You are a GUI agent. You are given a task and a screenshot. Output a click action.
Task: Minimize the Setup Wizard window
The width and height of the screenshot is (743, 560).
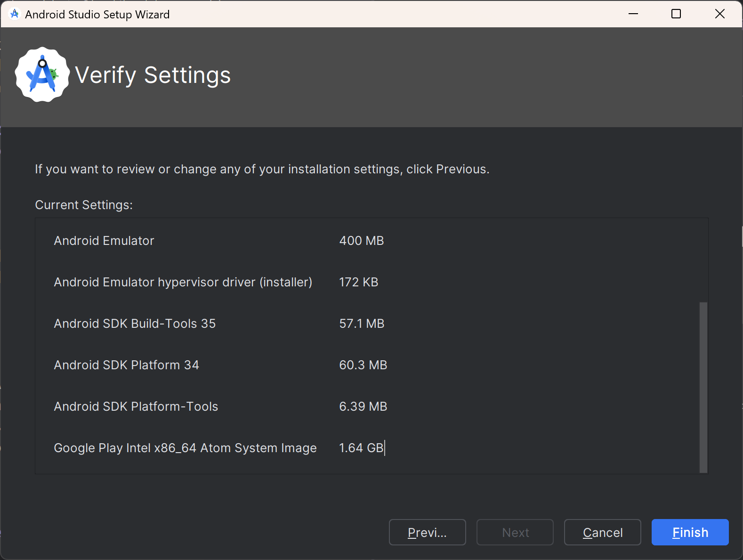tap(633, 14)
